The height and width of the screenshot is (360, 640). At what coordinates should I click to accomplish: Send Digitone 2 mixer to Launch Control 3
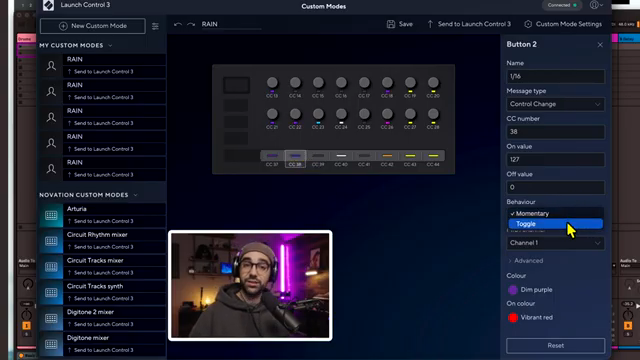[x=100, y=324]
